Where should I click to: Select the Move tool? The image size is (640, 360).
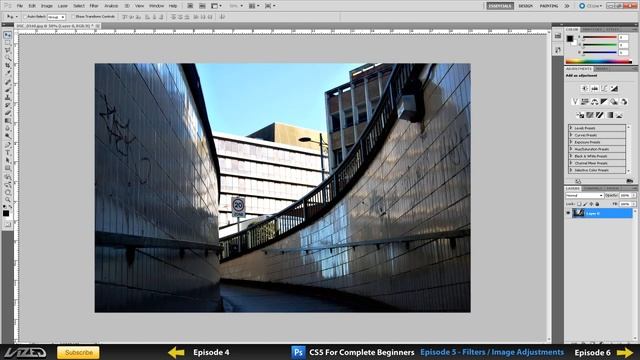pyautogui.click(x=8, y=35)
